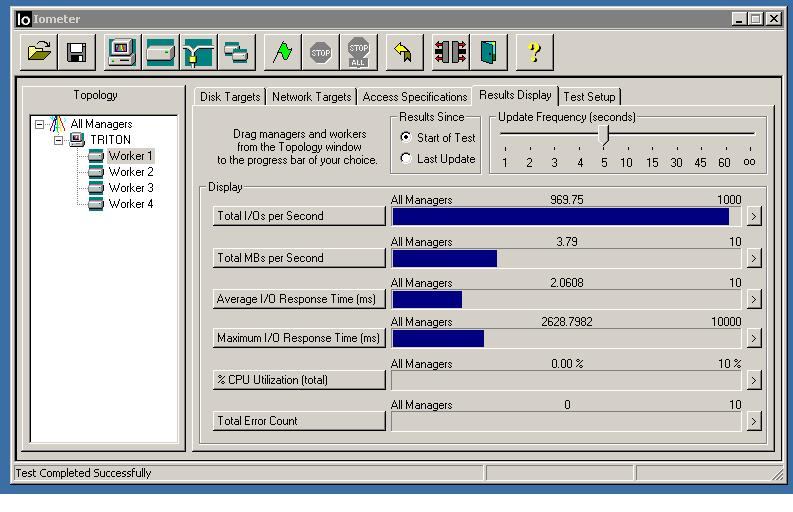Image resolution: width=793 pixels, height=512 pixels.
Task: Select TRITON manager label in tree
Action: pos(110,140)
